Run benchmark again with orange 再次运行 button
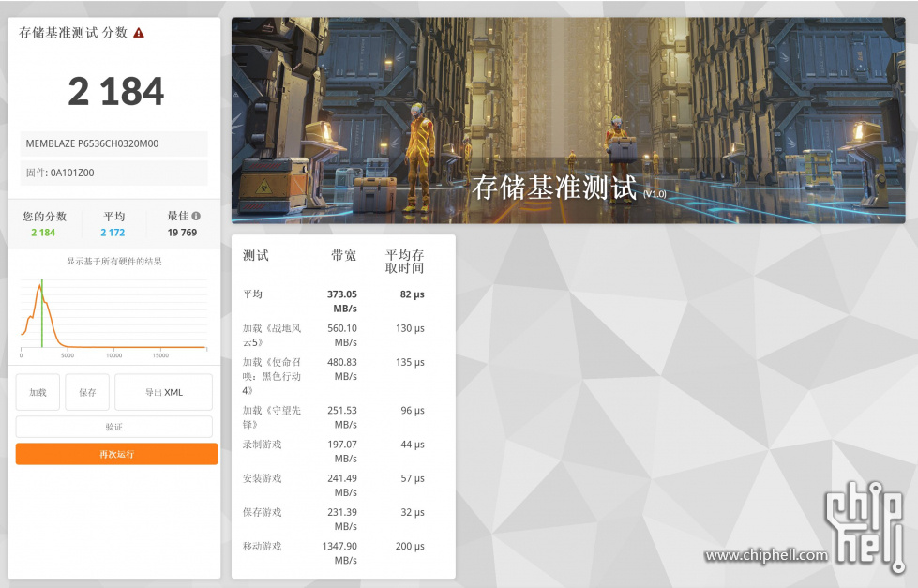 pos(116,454)
